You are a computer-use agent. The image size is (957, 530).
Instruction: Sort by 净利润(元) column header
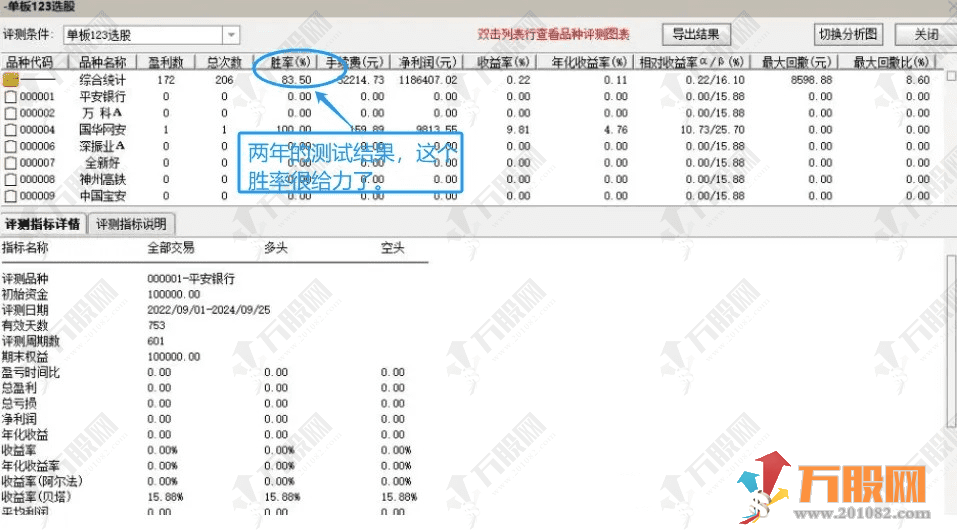tap(427, 62)
